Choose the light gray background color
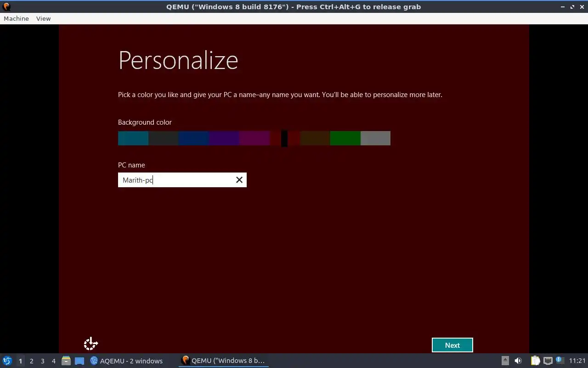Viewport: 588px width, 368px height. 376,138
